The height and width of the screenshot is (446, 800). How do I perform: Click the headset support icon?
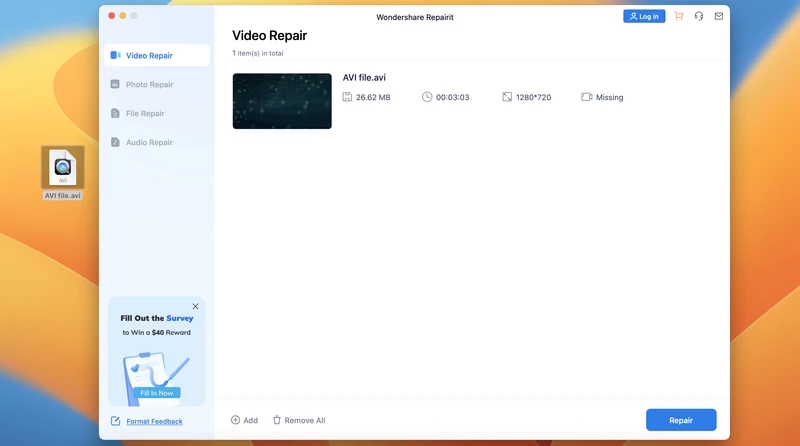698,16
